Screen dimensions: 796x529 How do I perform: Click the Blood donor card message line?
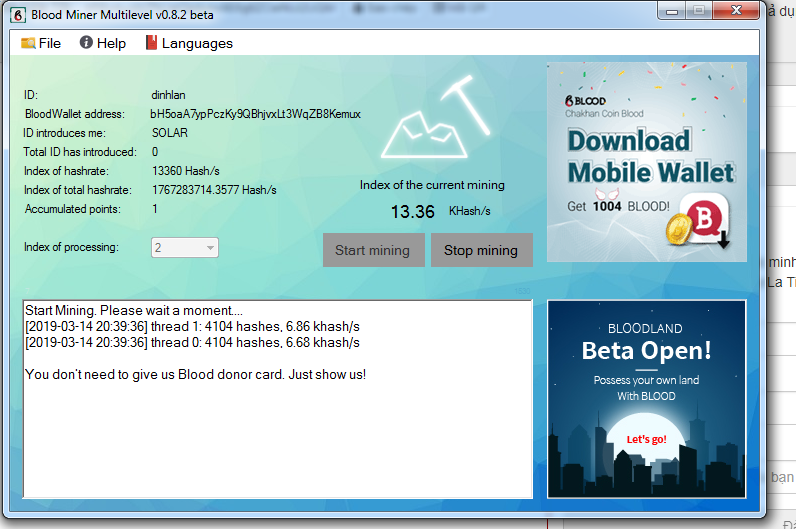coord(195,375)
